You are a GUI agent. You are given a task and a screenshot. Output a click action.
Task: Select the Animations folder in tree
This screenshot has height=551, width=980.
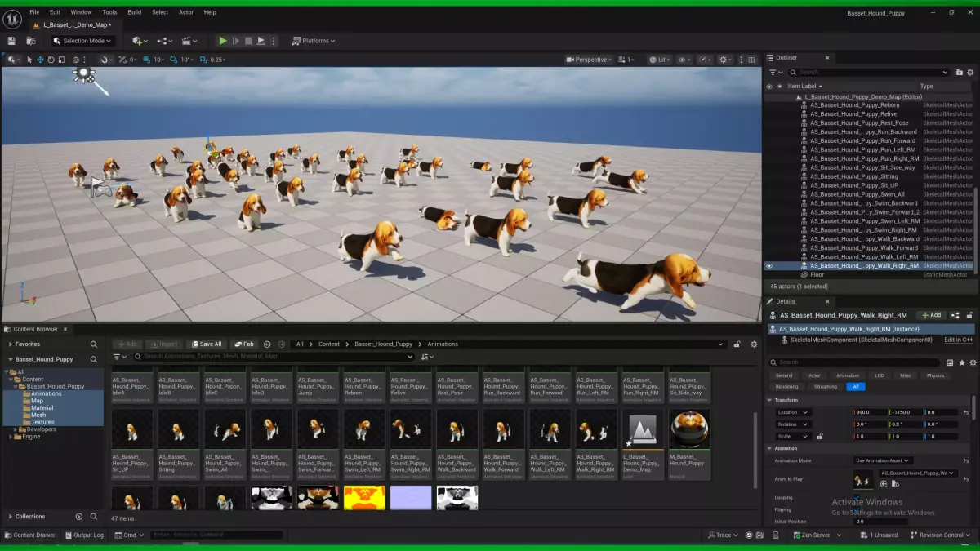pos(47,393)
